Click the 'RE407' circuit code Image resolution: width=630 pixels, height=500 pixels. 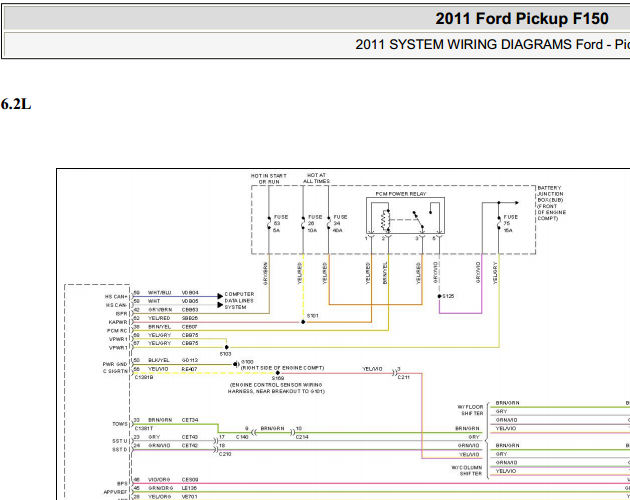(189, 369)
